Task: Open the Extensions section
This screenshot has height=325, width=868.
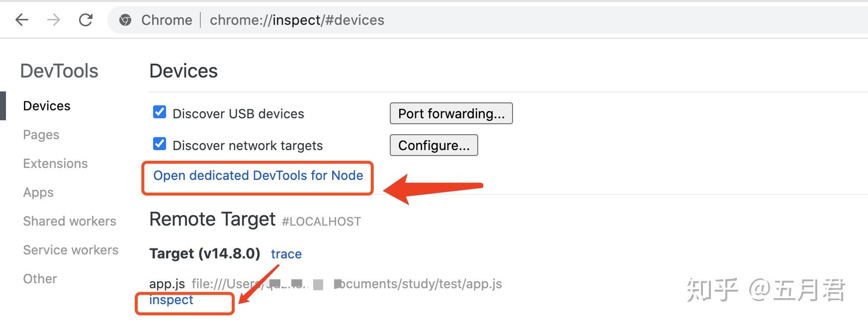Action: [55, 163]
